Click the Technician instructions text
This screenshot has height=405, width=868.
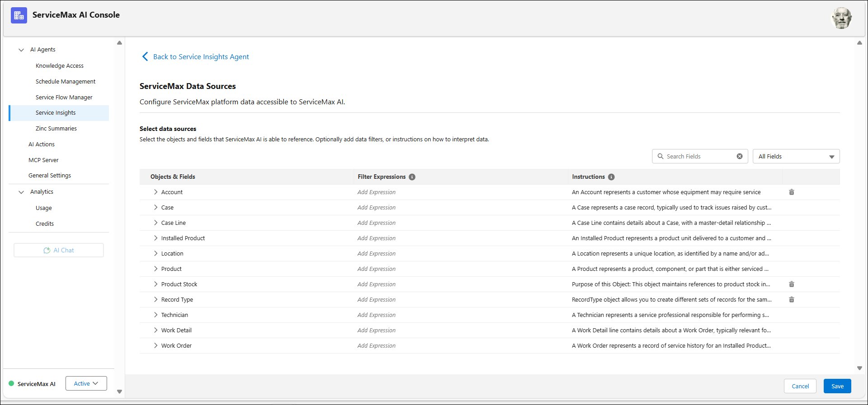671,315
